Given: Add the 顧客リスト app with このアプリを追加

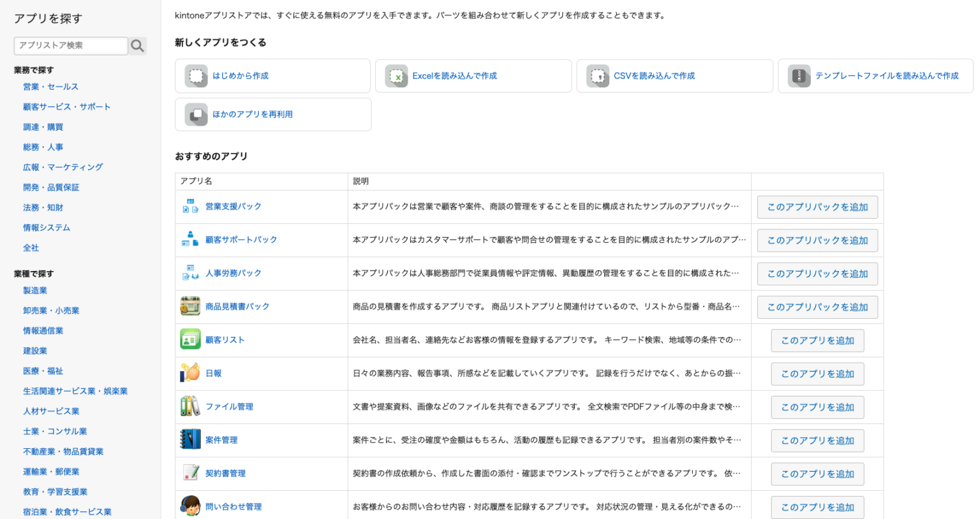Looking at the screenshot, I should pyautogui.click(x=817, y=340).
